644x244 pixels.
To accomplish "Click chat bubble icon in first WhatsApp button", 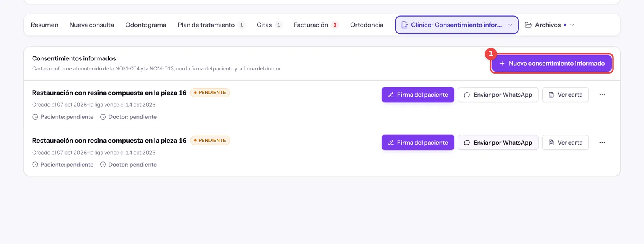I will 467,95.
